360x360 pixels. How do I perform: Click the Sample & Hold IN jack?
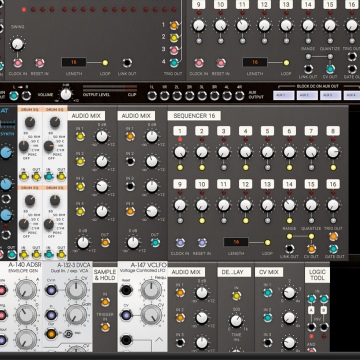coord(105,302)
